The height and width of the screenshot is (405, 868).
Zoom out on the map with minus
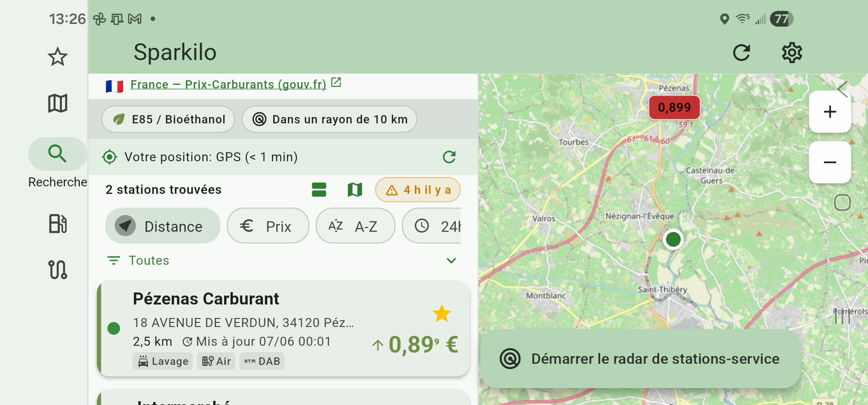point(830,162)
